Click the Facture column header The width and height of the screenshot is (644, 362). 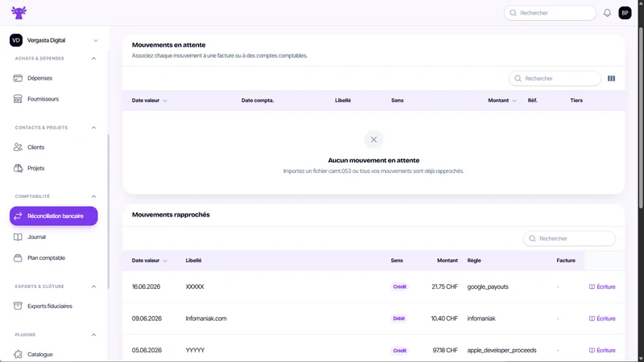coord(566,260)
